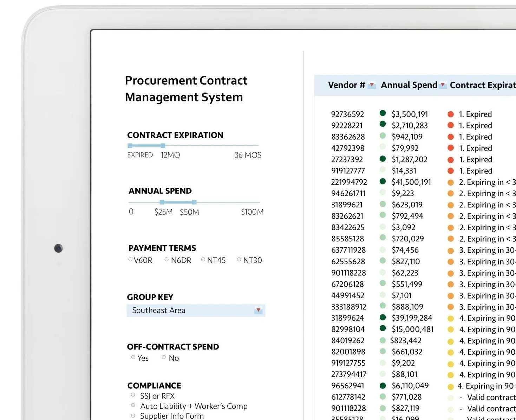Click the dark green dot beside $39,199,284
Viewport: 516px width, 420px height.
pos(383,317)
